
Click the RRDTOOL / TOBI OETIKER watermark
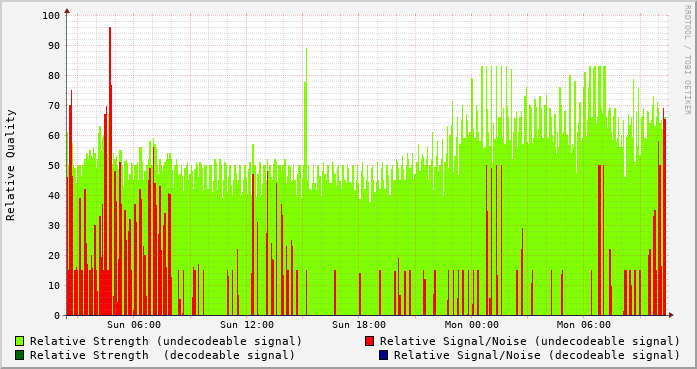pyautogui.click(x=687, y=60)
